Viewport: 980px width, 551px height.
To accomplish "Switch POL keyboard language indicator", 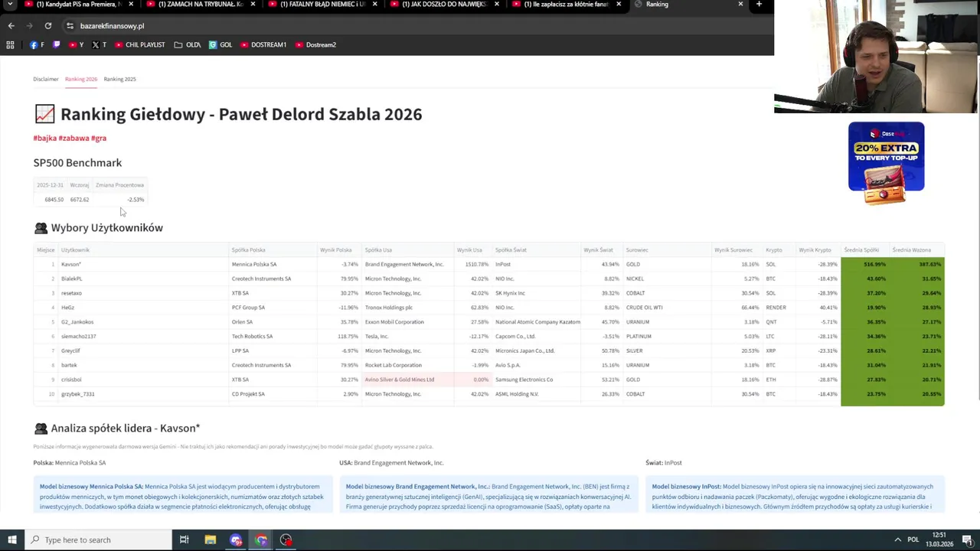I will [914, 540].
